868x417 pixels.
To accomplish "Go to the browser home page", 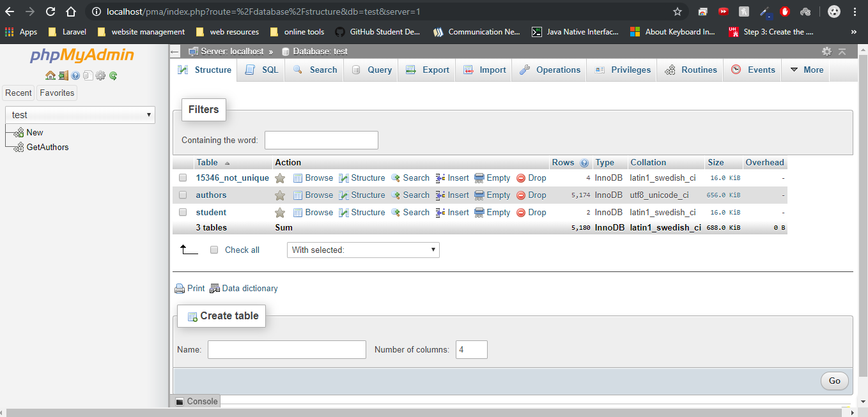I will point(71,11).
